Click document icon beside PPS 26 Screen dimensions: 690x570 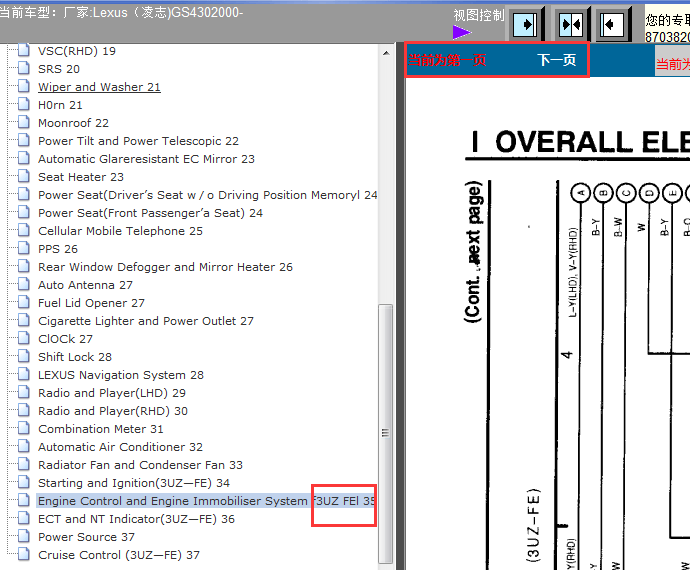(x=24, y=249)
